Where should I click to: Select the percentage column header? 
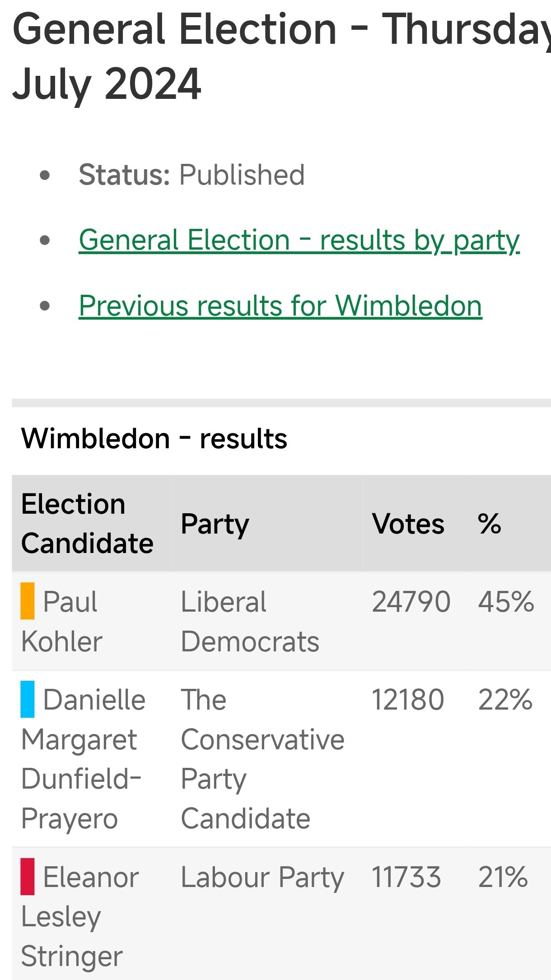[490, 524]
